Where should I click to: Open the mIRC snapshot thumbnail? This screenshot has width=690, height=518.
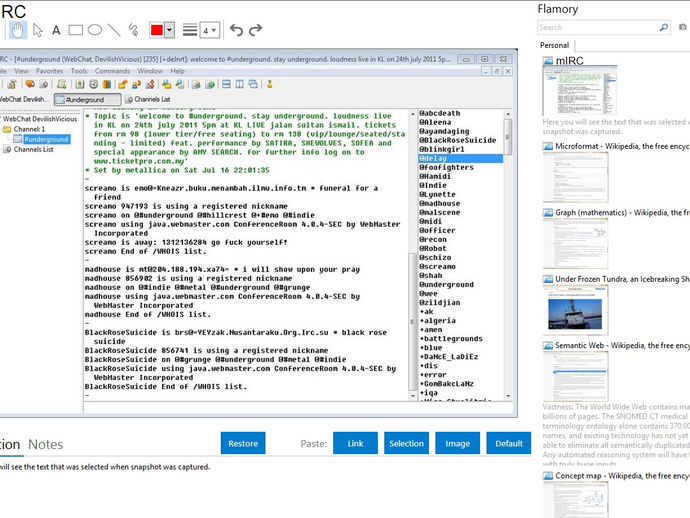pos(580,91)
